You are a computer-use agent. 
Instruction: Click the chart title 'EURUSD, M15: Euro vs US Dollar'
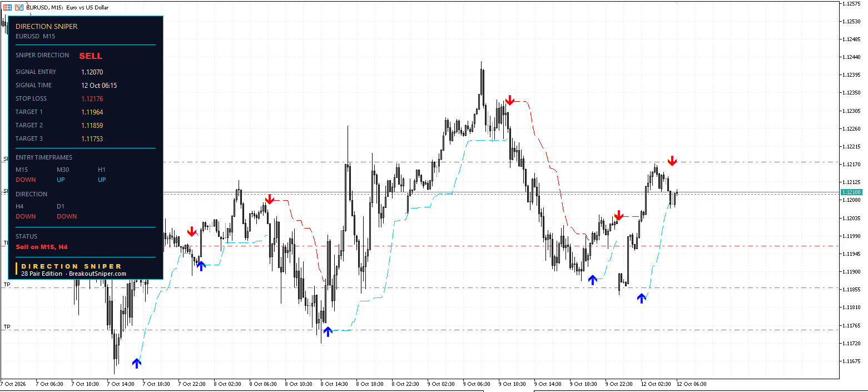coord(67,8)
